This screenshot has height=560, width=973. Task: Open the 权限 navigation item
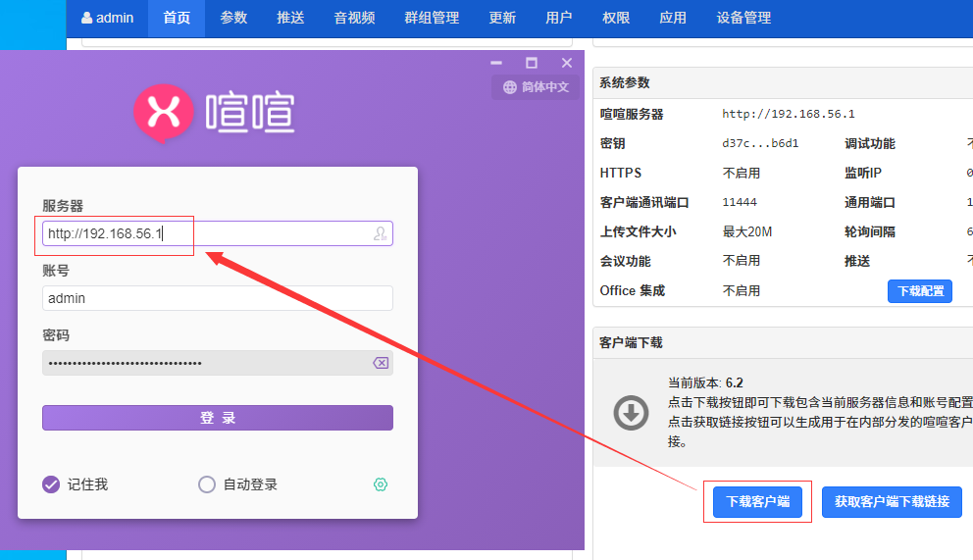pos(616,18)
